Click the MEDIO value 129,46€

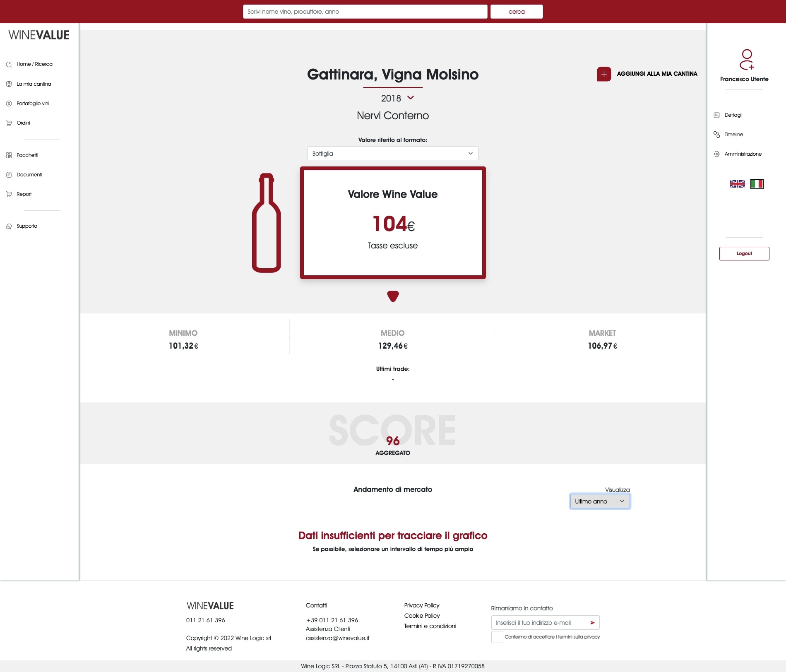[393, 346]
